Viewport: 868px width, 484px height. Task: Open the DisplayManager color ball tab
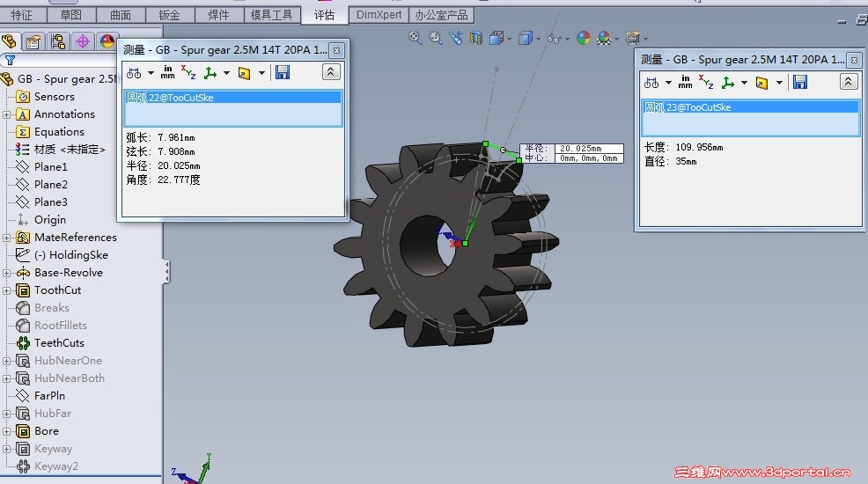point(107,41)
